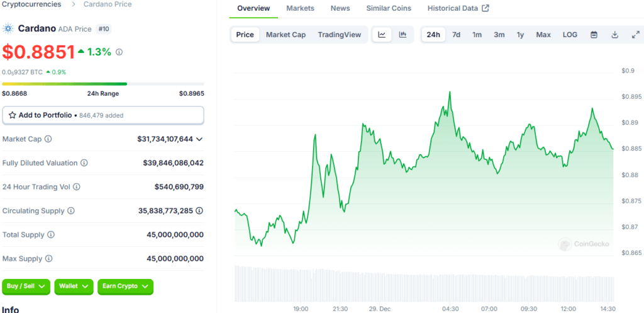
Task: Click the star icon in Add to Portfolio
Action: point(13,115)
